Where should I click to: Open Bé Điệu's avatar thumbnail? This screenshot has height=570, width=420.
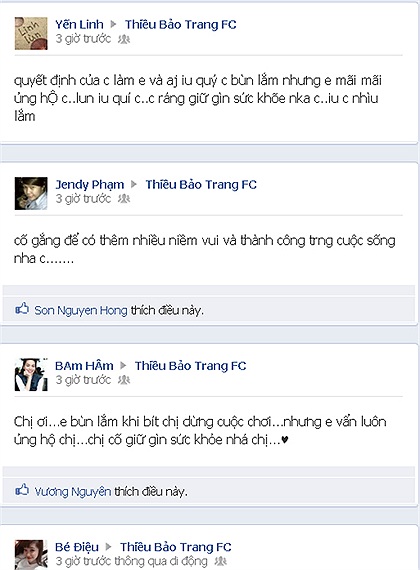pos(31,555)
